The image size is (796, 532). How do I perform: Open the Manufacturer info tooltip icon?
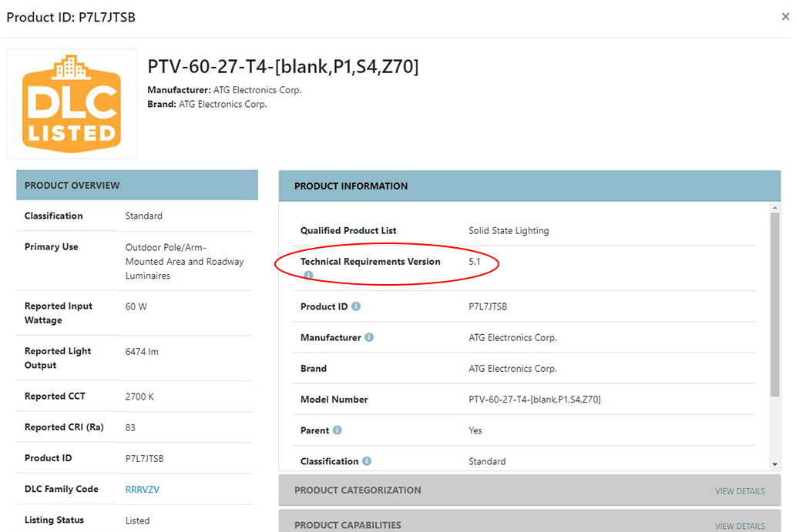tap(369, 337)
